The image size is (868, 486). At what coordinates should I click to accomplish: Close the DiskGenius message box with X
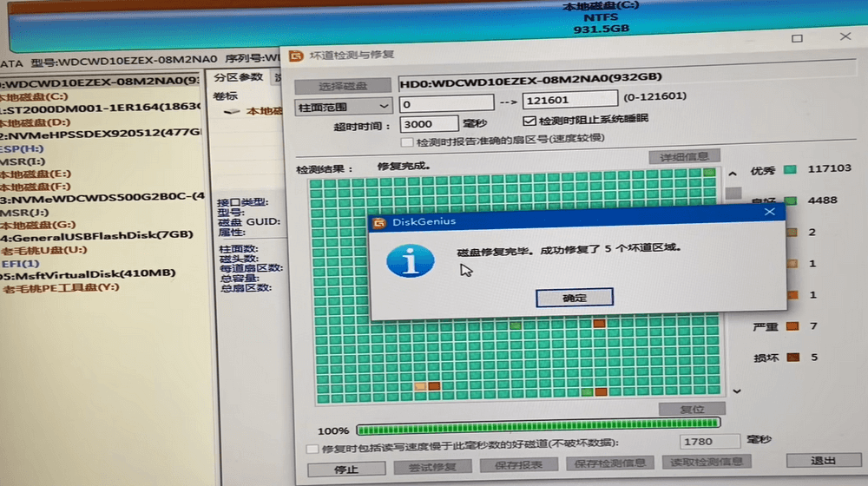pyautogui.click(x=768, y=211)
